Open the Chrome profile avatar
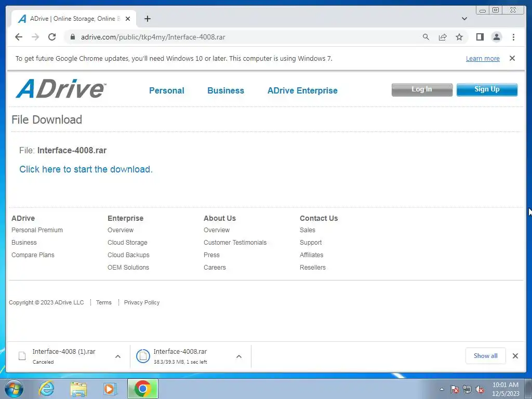532x399 pixels. (x=496, y=37)
